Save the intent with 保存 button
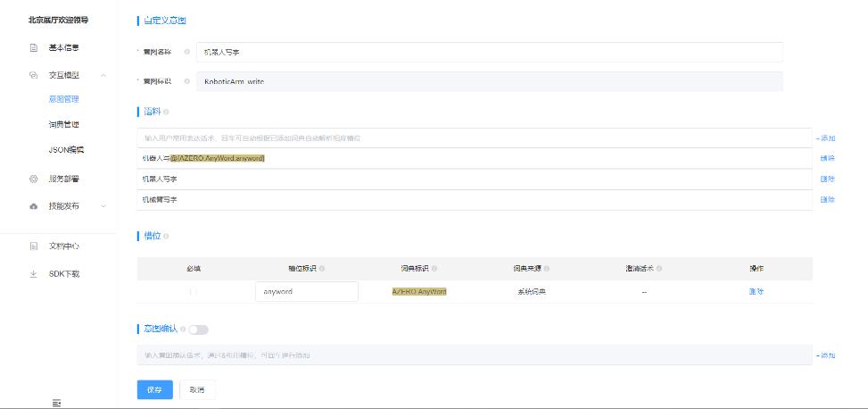 154,389
